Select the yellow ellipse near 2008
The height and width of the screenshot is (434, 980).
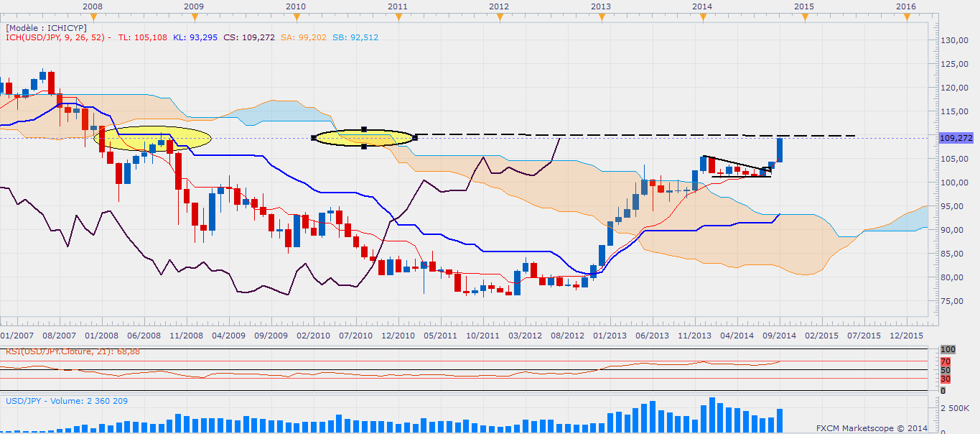152,137
